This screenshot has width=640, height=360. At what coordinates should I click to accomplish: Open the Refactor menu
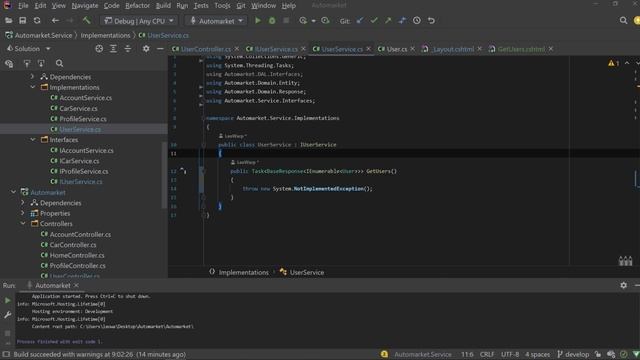137,6
